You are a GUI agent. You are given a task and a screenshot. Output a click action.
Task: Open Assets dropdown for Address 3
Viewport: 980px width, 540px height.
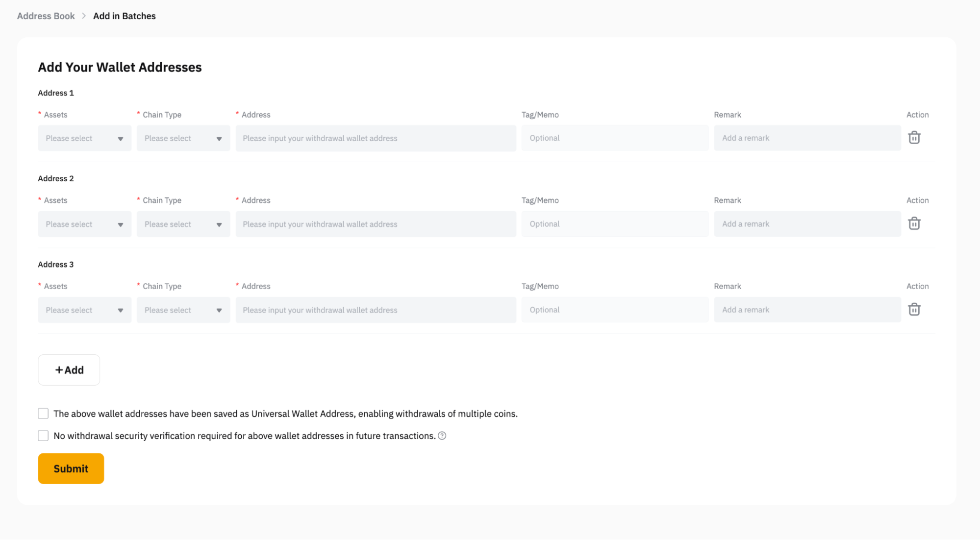[84, 310]
